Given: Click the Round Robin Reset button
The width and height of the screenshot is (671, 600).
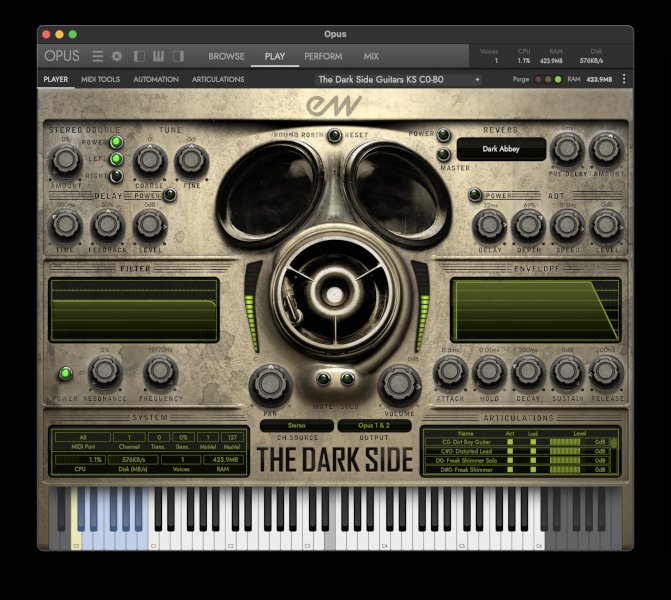Looking at the screenshot, I should [334, 135].
